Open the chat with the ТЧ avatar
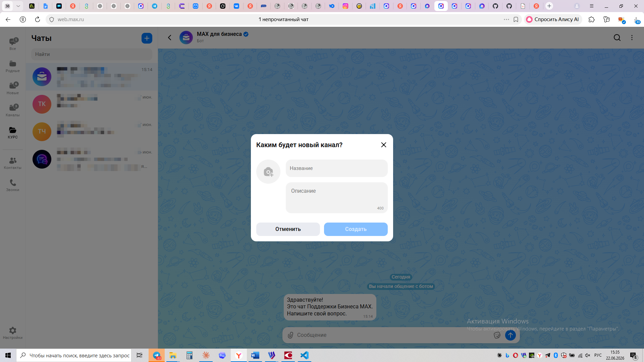The height and width of the screenshot is (362, 644). [x=92, y=132]
